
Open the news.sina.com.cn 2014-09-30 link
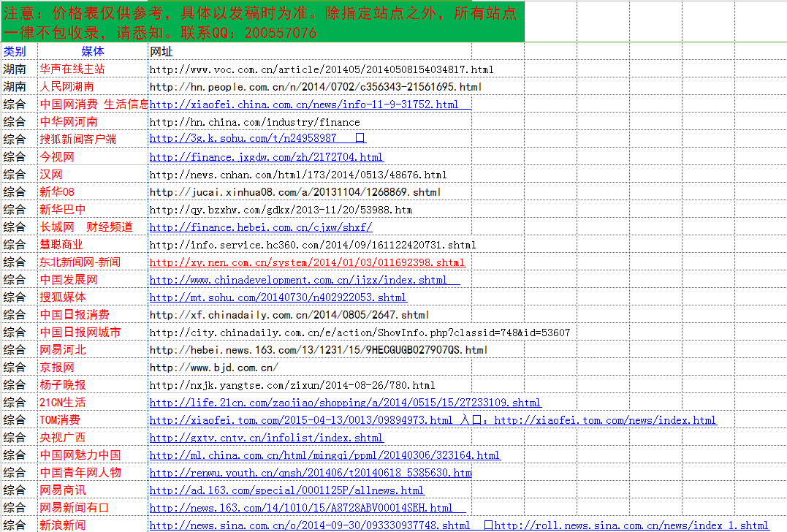(310, 525)
